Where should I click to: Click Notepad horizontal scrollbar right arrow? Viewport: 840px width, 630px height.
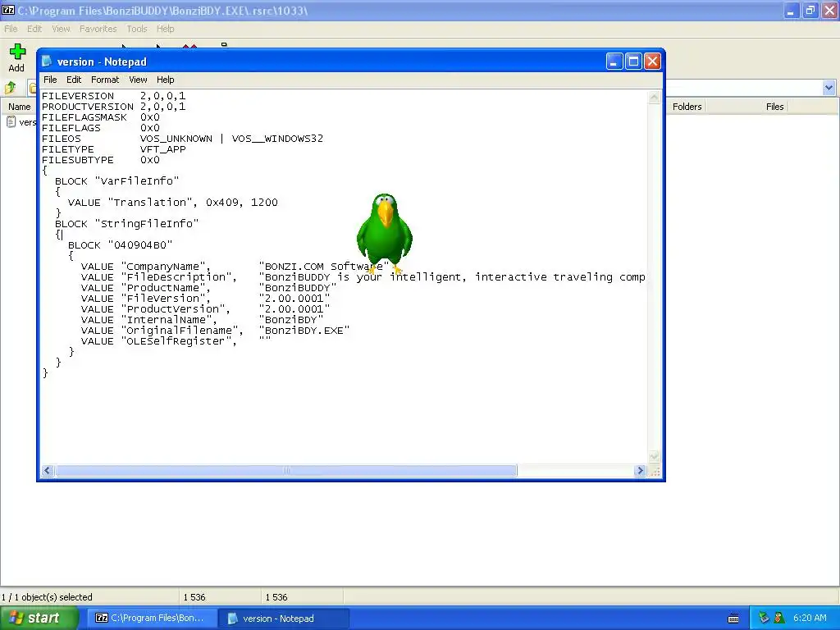tap(640, 470)
